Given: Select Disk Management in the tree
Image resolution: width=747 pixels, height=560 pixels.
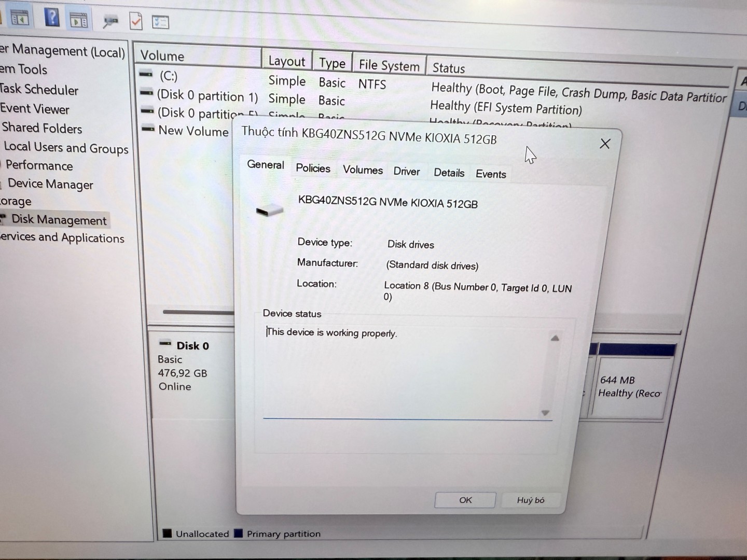Looking at the screenshot, I should [x=59, y=220].
